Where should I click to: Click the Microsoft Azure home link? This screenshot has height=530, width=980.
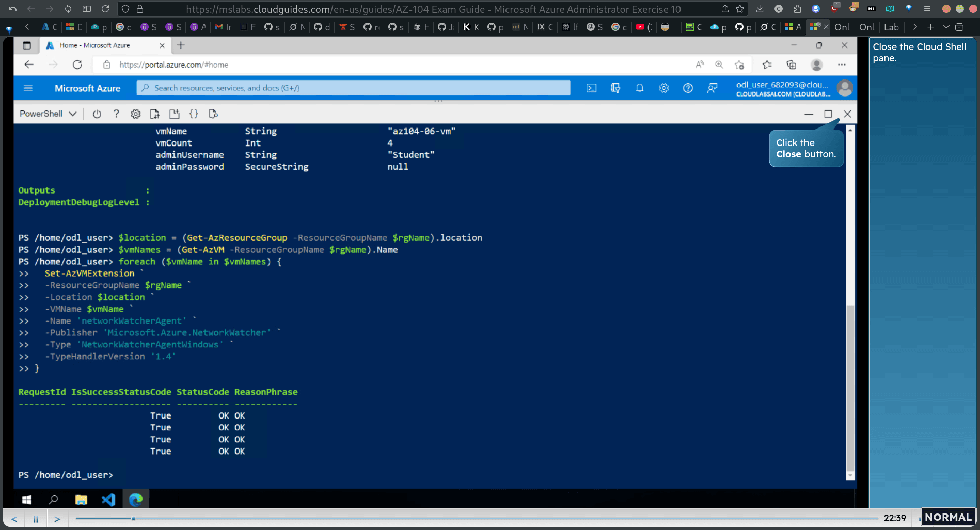click(x=87, y=88)
